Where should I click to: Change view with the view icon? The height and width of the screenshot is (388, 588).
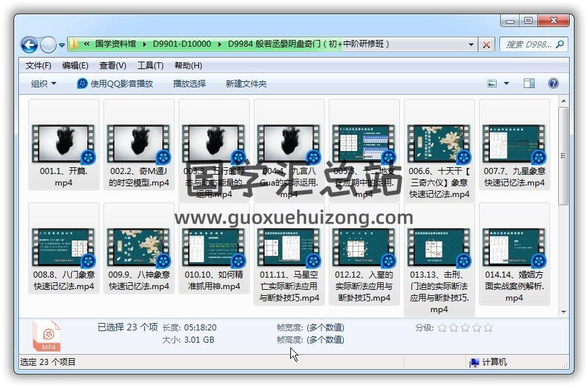[492, 83]
